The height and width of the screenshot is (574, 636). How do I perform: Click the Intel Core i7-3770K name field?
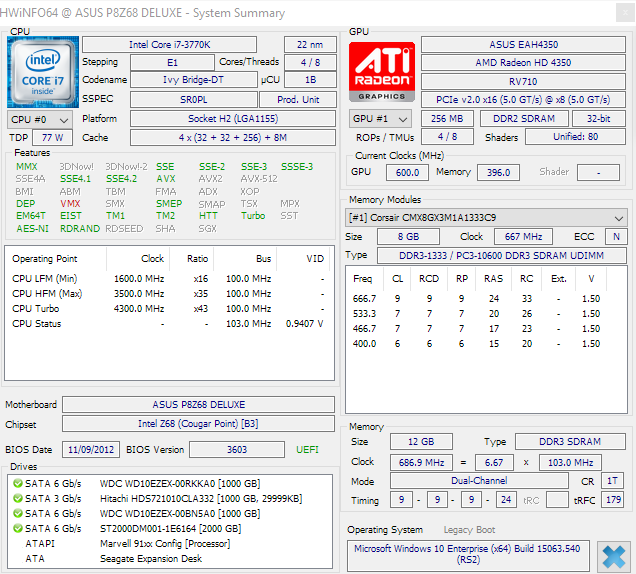click(170, 45)
